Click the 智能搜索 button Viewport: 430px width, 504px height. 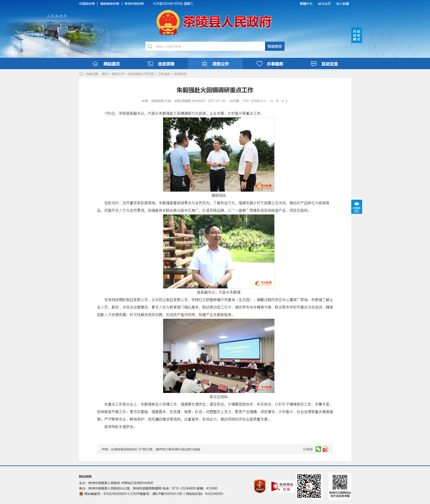(x=275, y=46)
